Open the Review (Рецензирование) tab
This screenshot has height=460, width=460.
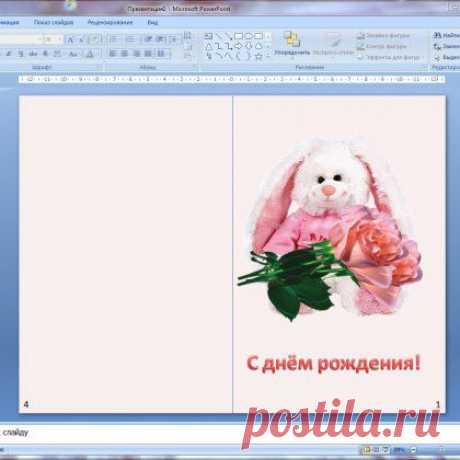tap(110, 22)
